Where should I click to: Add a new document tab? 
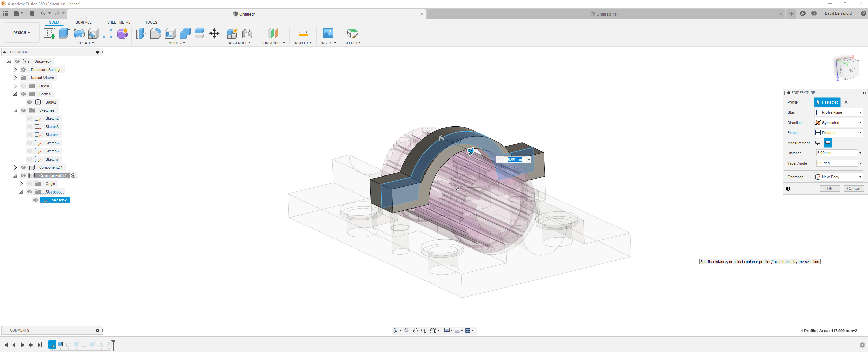pos(791,14)
